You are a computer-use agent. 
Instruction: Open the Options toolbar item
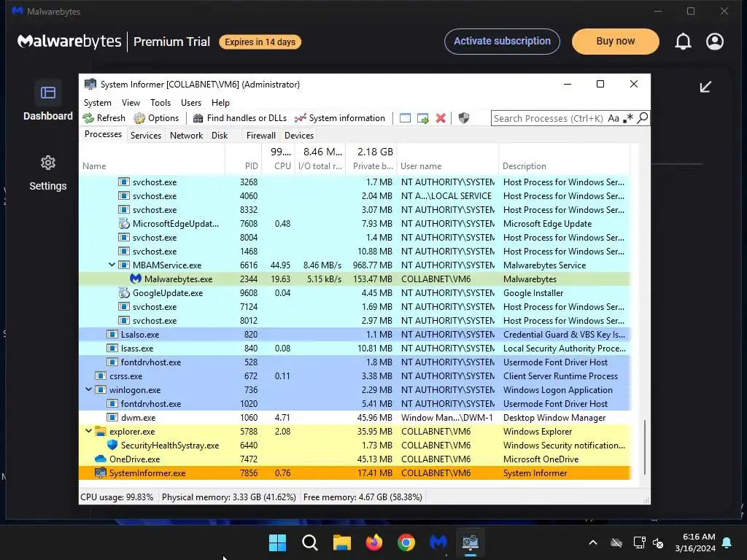[x=156, y=118]
